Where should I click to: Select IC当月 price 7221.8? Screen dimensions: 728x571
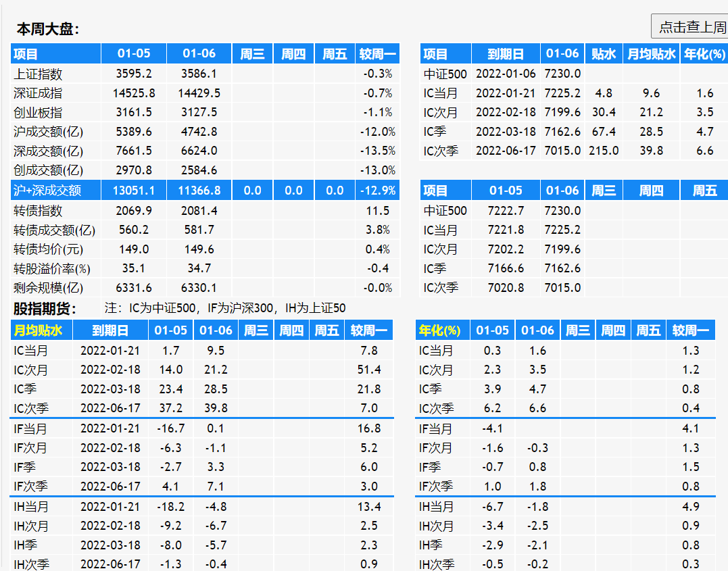pyautogui.click(x=506, y=230)
